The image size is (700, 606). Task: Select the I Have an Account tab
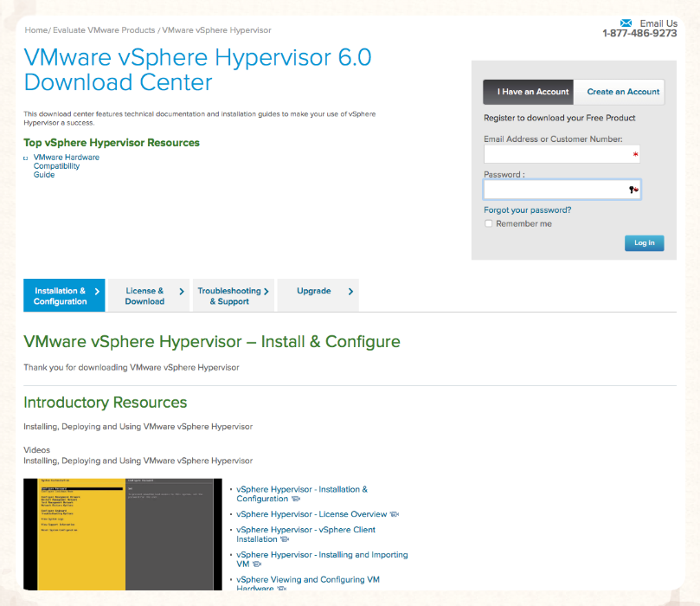[528, 92]
